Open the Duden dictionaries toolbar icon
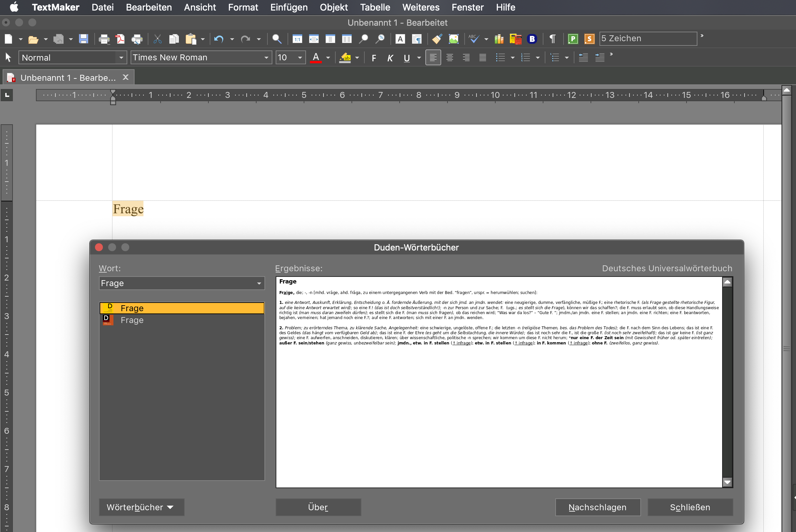The image size is (796, 532). (515, 39)
